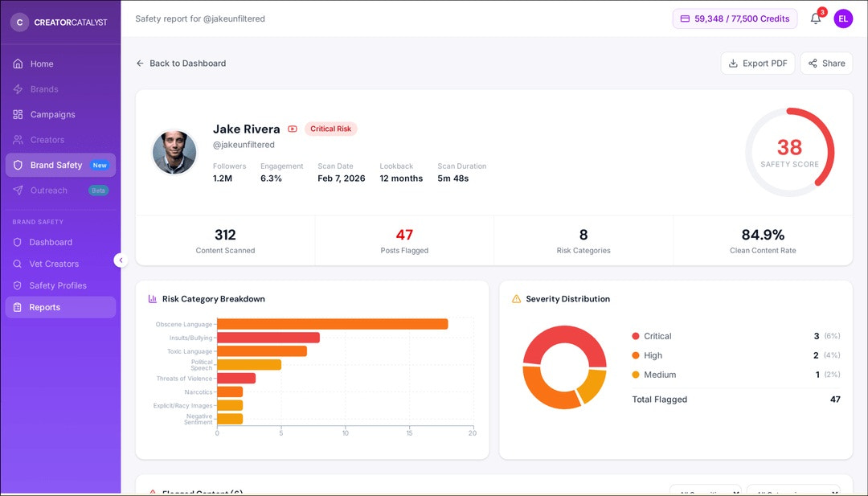Click the Campaigns grid icon
868x496 pixels.
point(18,115)
